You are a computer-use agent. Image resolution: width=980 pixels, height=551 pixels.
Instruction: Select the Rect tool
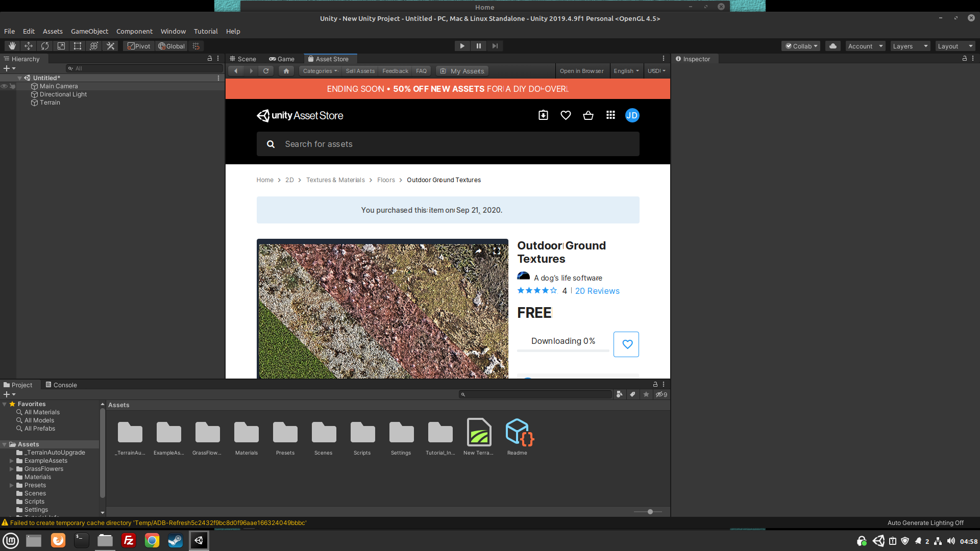78,46
